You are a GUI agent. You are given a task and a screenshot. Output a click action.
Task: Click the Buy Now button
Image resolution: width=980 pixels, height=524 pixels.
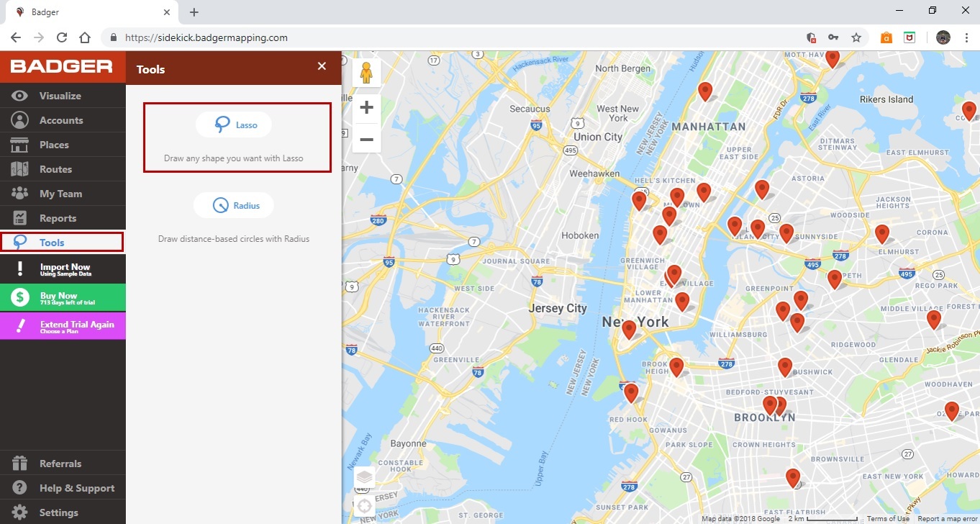63,297
